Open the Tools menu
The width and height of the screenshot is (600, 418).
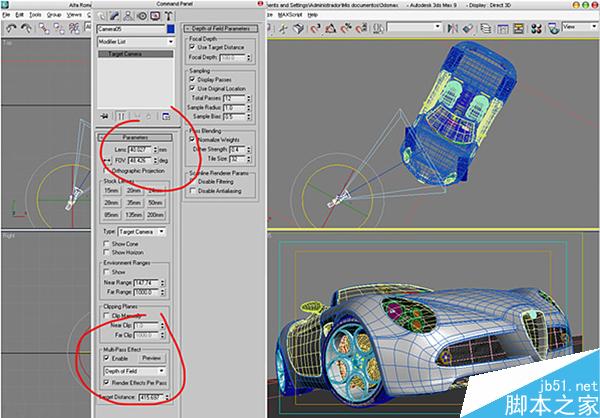point(35,15)
